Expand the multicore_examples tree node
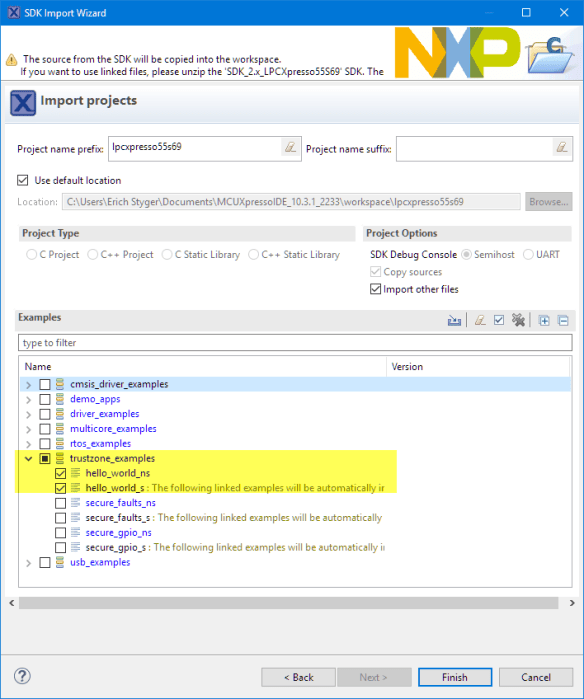Viewport: 584px width, 699px height. [29, 429]
